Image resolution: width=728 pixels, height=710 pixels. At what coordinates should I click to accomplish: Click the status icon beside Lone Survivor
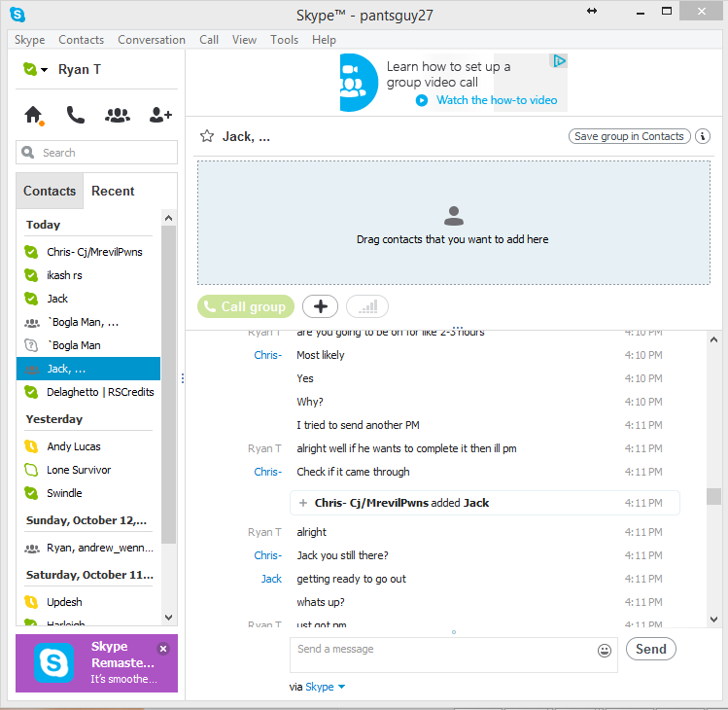31,470
